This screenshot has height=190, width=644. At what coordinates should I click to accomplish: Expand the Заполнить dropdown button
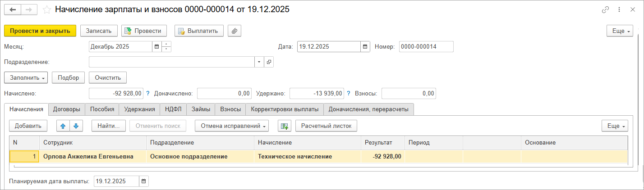(x=25, y=77)
